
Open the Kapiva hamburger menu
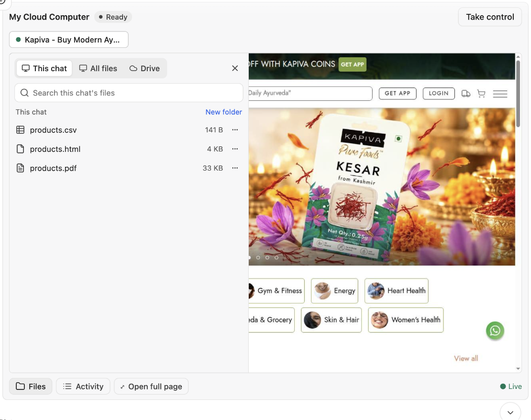(500, 94)
